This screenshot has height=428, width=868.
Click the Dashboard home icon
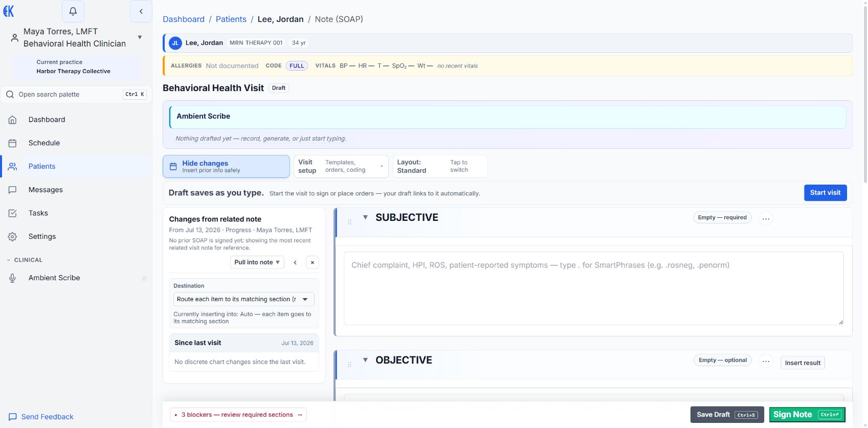click(13, 120)
